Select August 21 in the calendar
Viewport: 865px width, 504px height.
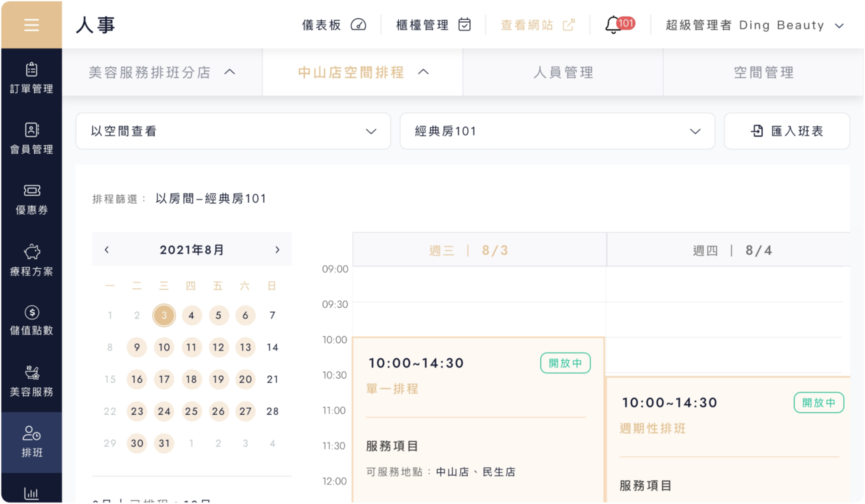272,379
